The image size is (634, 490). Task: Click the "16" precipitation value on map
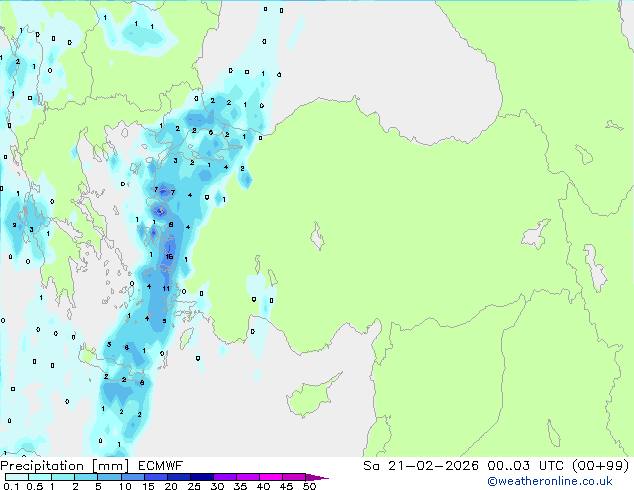tap(169, 256)
